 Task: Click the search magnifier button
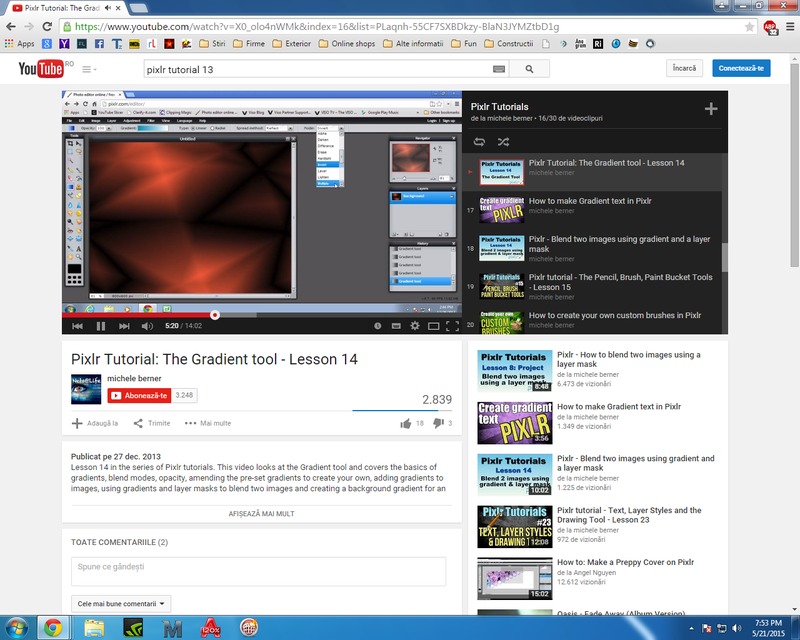click(529, 69)
